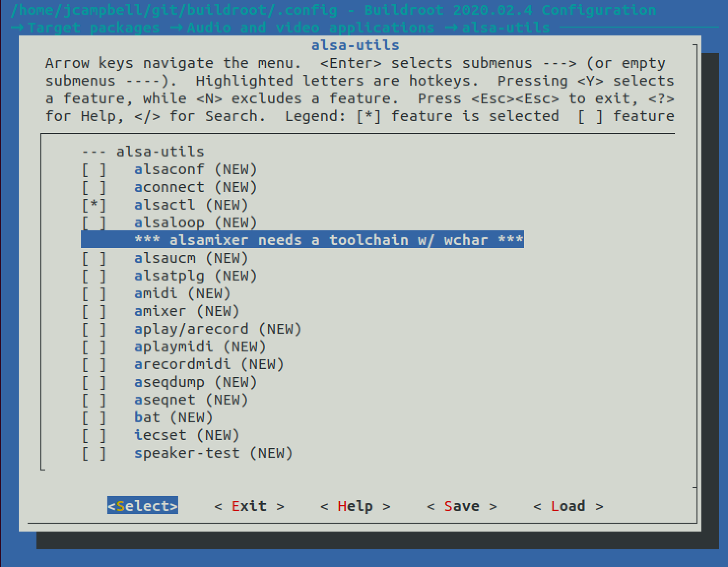Click the alsaconf (NEW) label
This screenshot has height=567, width=728.
click(x=196, y=170)
